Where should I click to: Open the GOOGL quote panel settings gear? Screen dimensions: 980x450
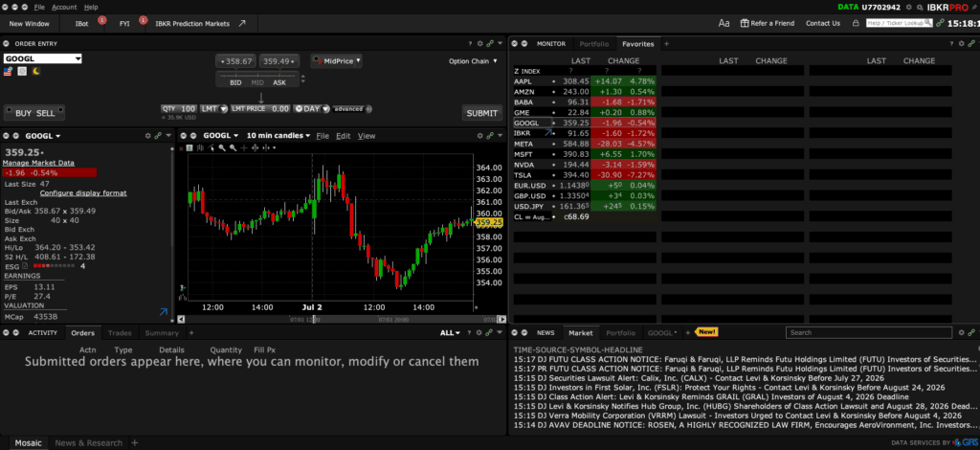point(148,136)
